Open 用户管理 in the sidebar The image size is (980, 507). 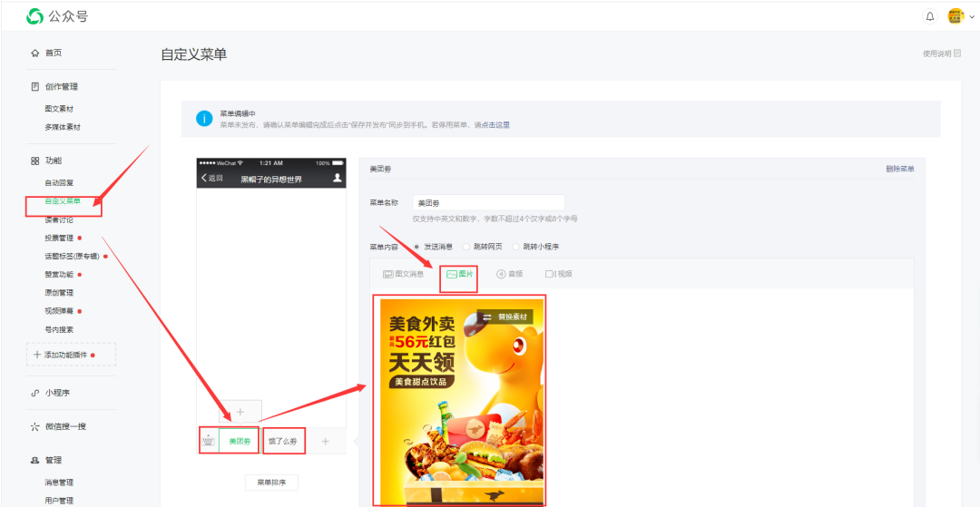59,500
